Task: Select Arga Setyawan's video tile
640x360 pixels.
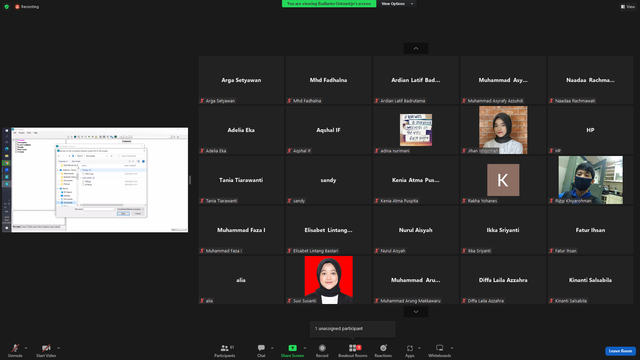Action: (241, 80)
